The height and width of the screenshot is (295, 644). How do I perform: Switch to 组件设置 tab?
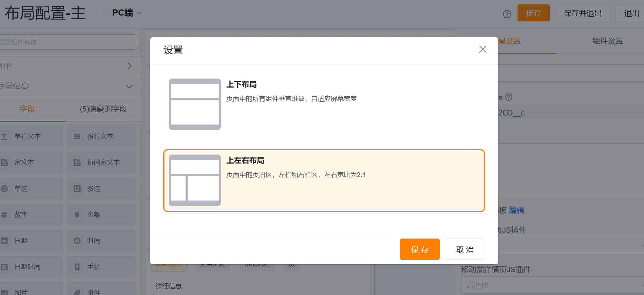tap(607, 41)
